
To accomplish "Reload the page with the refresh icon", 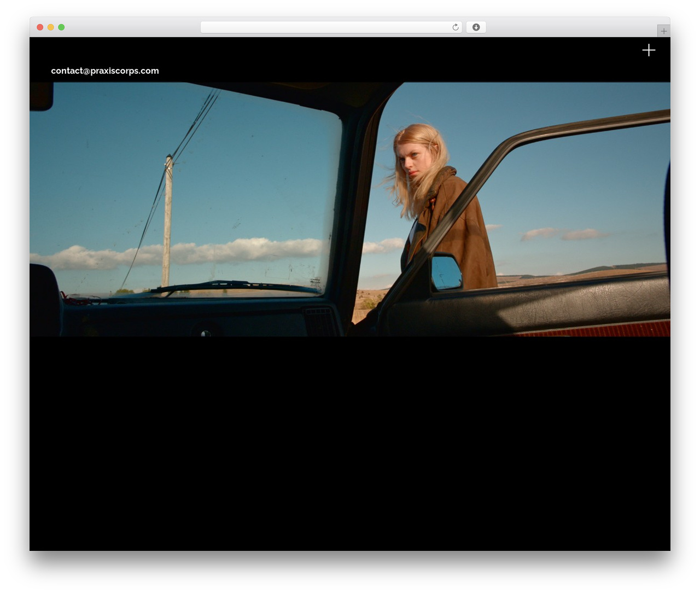I will pos(455,27).
